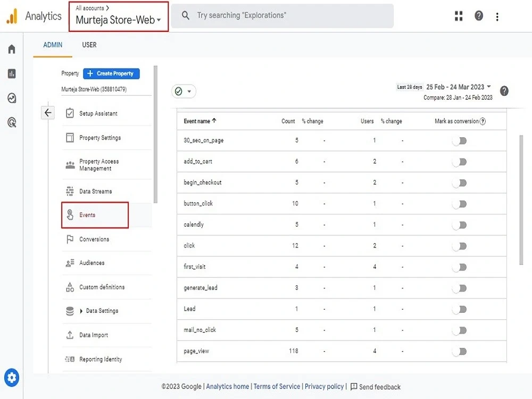Image resolution: width=532 pixels, height=399 pixels.
Task: Toggle conversion for button_click
Action: click(x=460, y=204)
